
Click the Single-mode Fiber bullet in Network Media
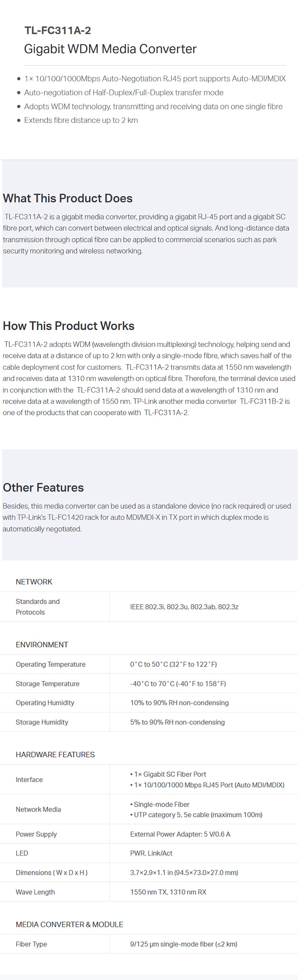click(160, 804)
